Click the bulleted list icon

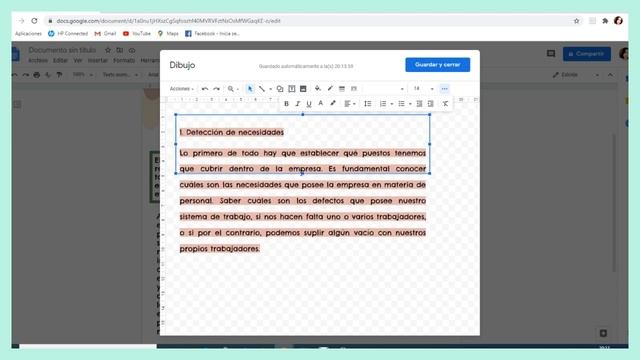402,104
